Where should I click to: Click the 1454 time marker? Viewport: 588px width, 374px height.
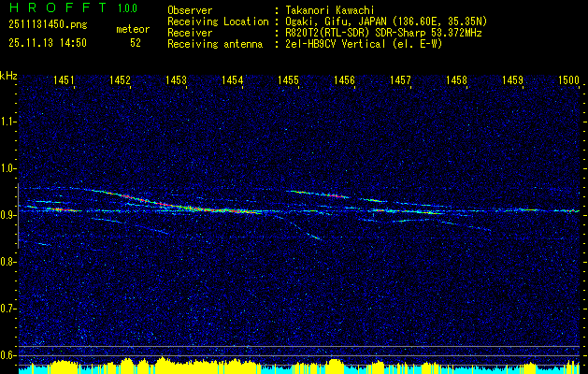[x=232, y=79]
